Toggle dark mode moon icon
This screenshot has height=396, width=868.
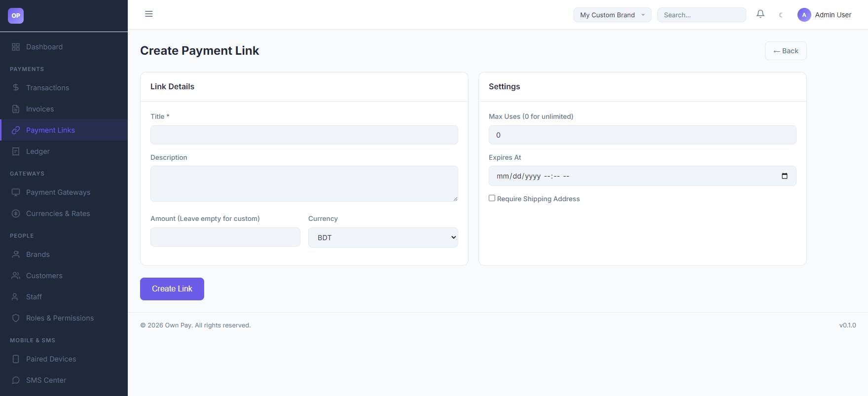point(781,15)
